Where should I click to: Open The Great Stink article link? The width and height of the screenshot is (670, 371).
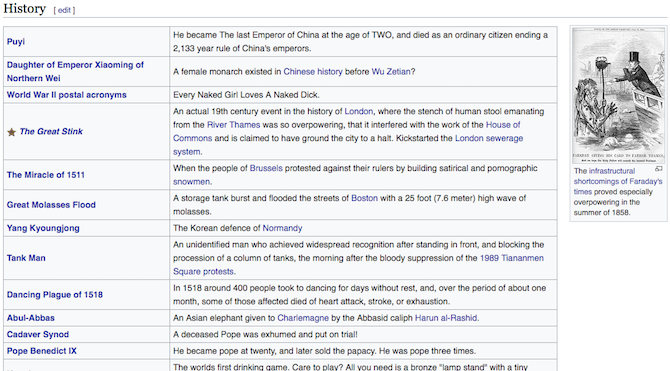51,132
